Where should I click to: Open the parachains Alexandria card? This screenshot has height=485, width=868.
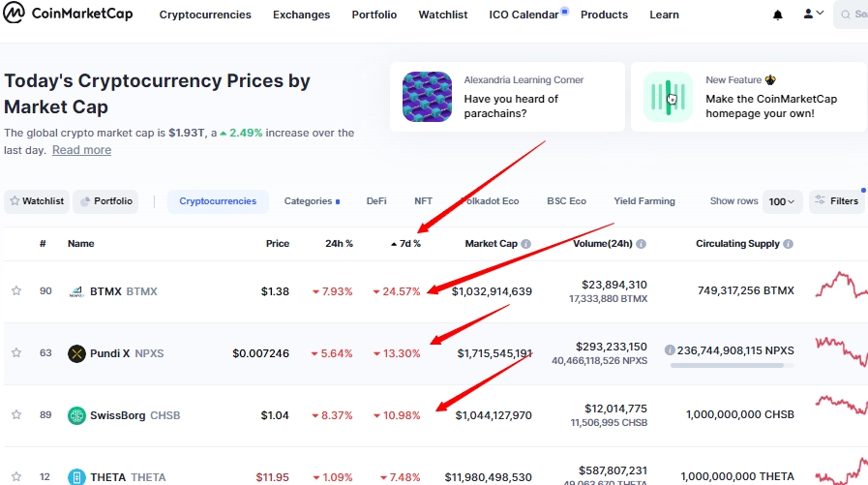(x=507, y=97)
